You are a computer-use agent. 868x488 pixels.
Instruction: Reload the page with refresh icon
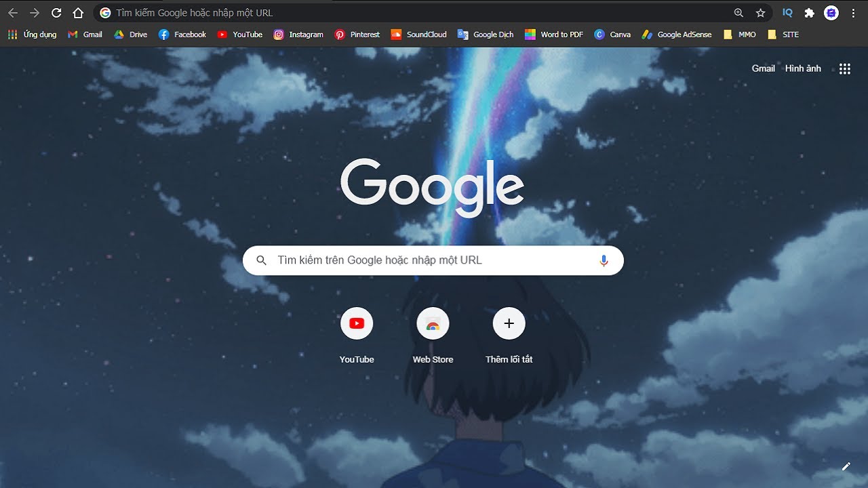coord(56,13)
